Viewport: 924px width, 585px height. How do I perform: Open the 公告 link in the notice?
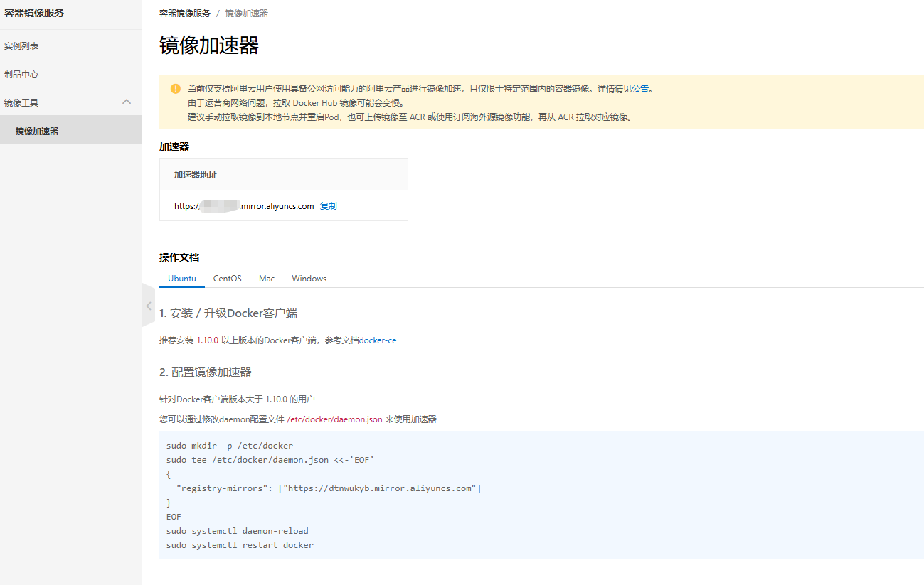(x=640, y=89)
